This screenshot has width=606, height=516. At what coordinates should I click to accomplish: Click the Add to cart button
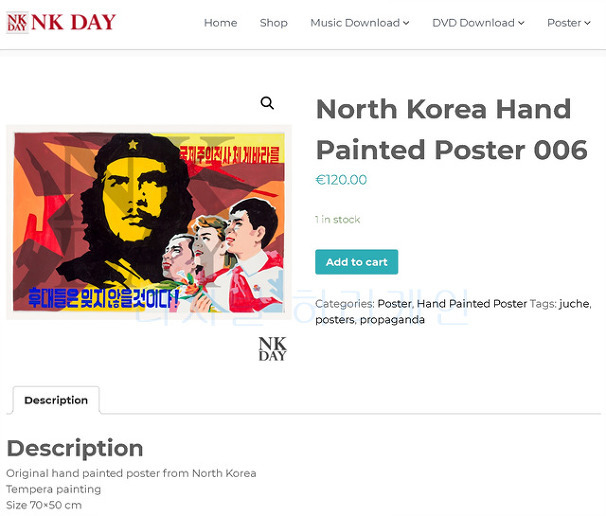356,262
